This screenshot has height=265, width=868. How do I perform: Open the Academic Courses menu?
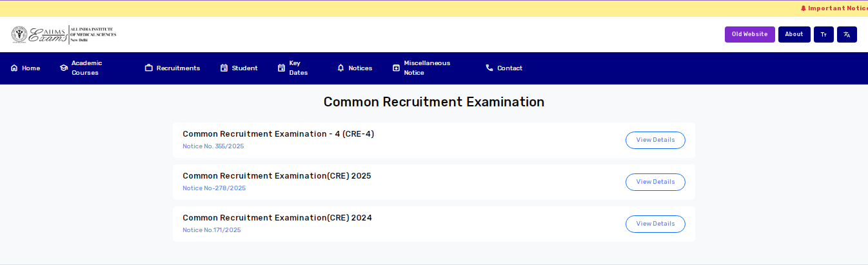click(81, 68)
